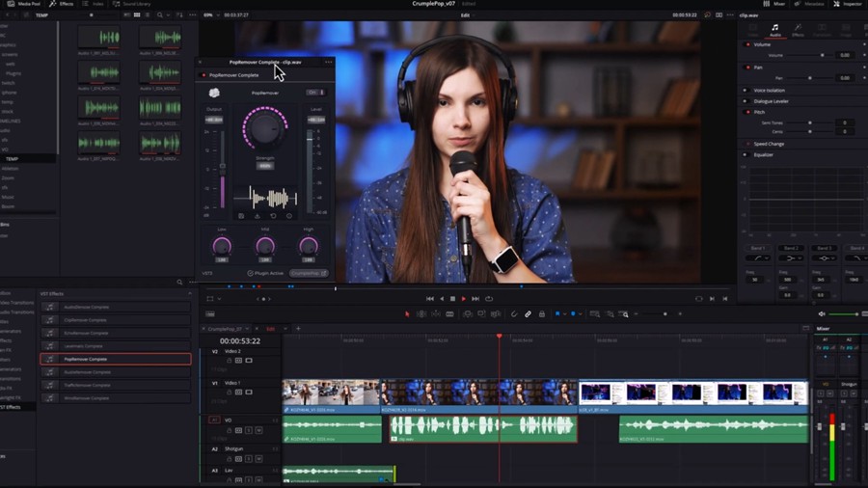Image resolution: width=868 pixels, height=488 pixels.
Task: Enable Voice Isolation toggle
Action: coord(746,91)
